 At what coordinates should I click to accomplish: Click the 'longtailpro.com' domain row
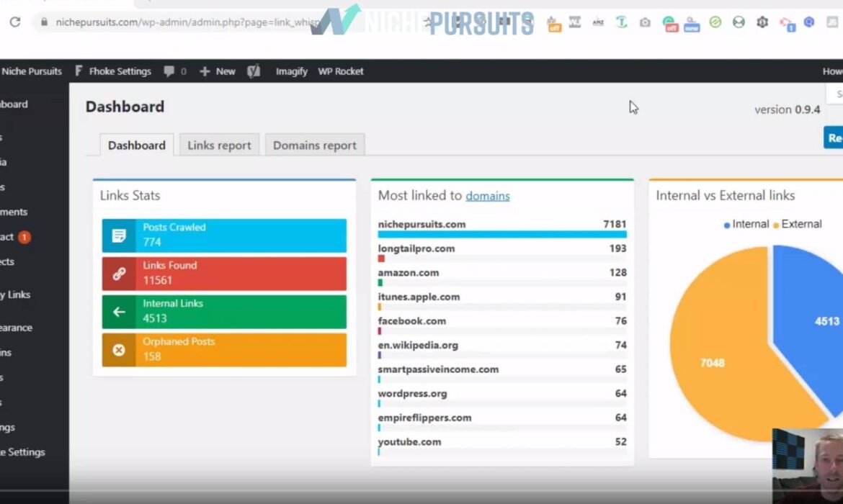502,253
